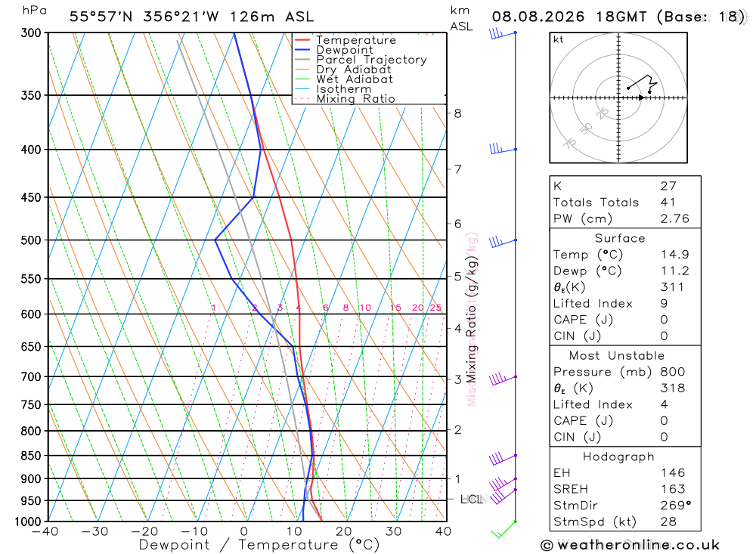Screen dimensions: 756x554
Task: Click the date '08.08.2026 18GMT (Base: 18)'
Action: pyautogui.click(x=618, y=17)
